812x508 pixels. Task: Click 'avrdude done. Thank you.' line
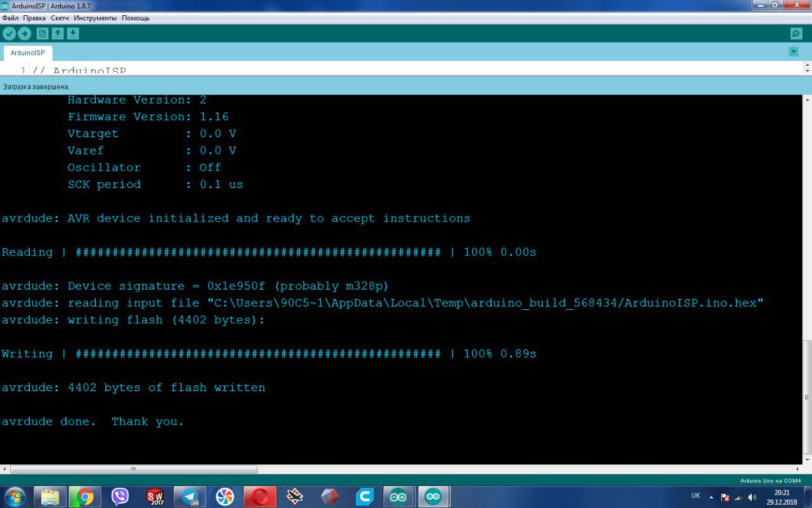(93, 422)
